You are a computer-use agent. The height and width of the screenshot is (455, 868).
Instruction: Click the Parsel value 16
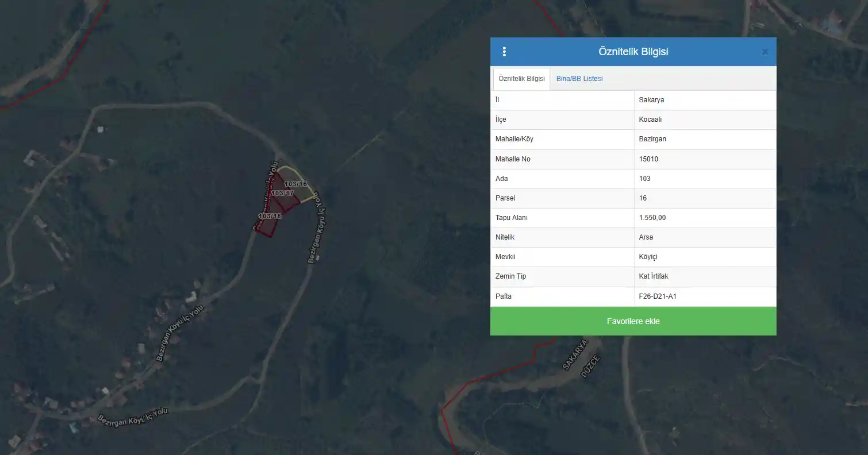click(x=643, y=198)
